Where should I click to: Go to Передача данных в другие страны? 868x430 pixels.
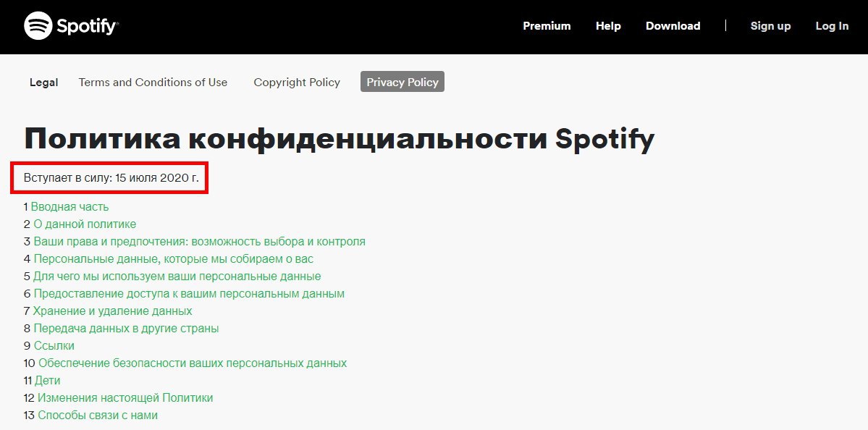coord(126,329)
